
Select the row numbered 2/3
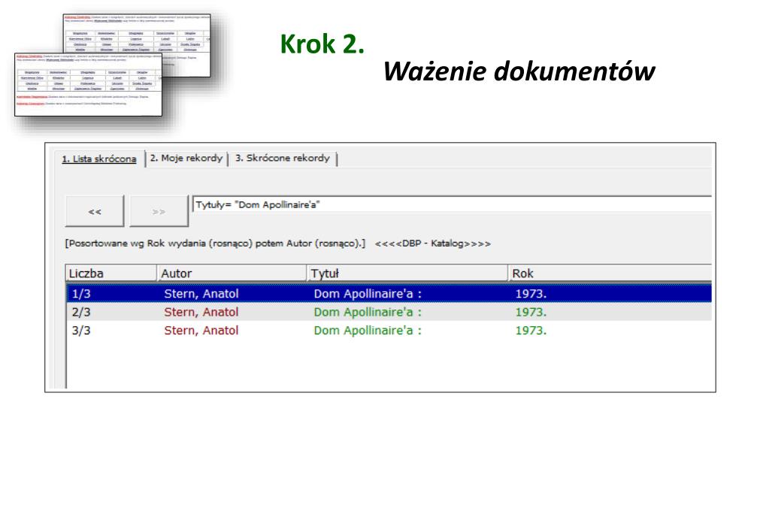[389, 312]
